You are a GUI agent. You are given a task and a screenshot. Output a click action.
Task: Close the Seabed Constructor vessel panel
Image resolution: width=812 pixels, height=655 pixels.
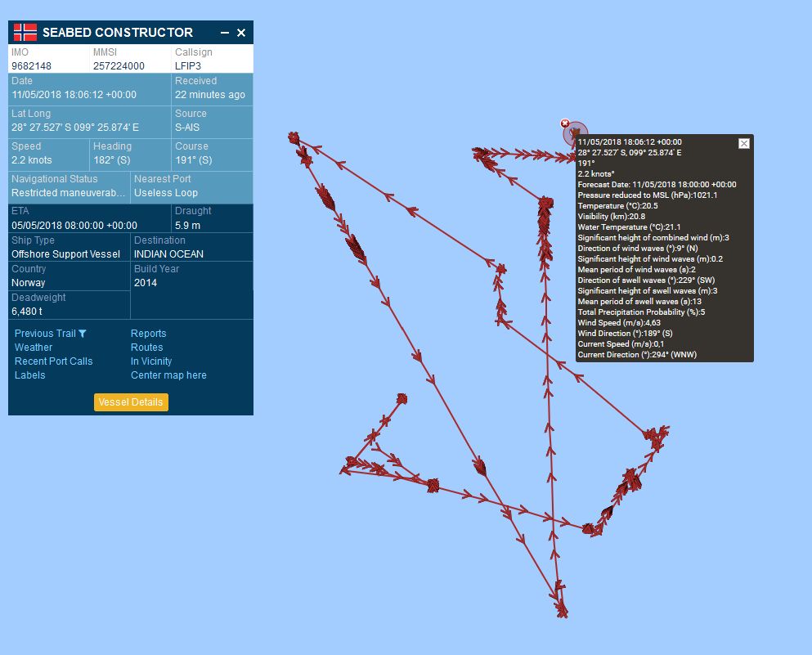tap(241, 33)
